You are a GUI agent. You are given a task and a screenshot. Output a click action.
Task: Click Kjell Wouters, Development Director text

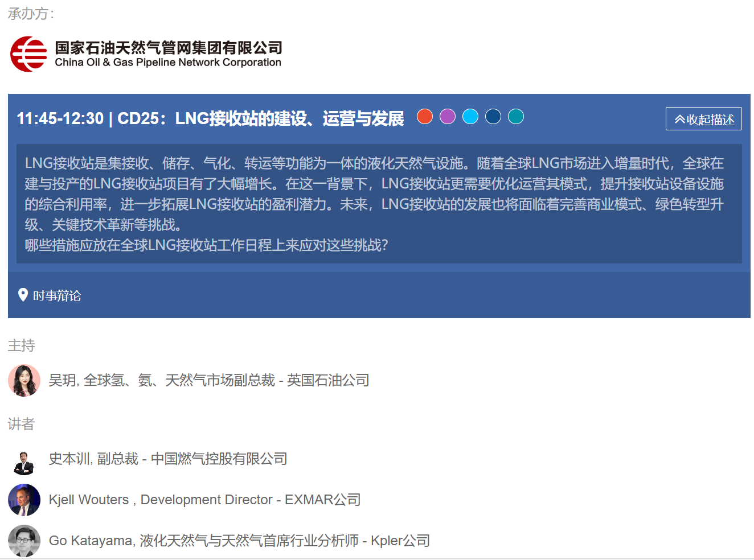204,500
